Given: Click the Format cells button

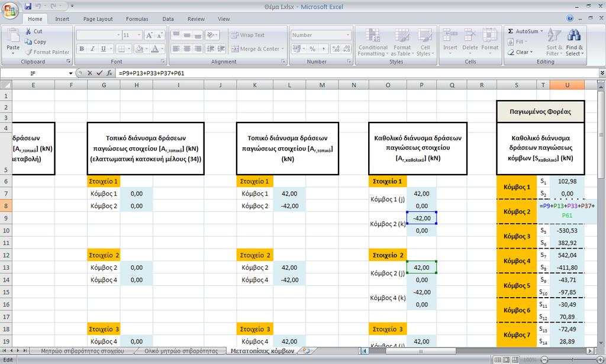Looking at the screenshot, I should click(489, 42).
